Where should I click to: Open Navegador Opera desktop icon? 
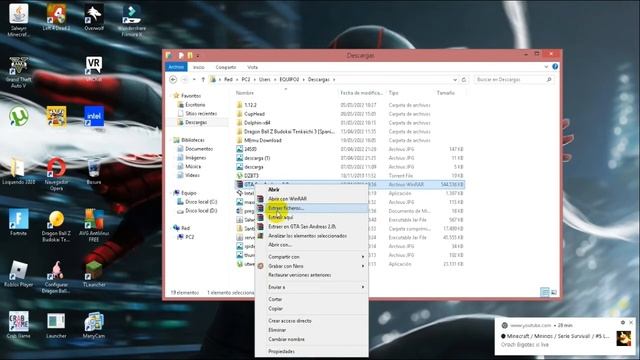point(56,175)
